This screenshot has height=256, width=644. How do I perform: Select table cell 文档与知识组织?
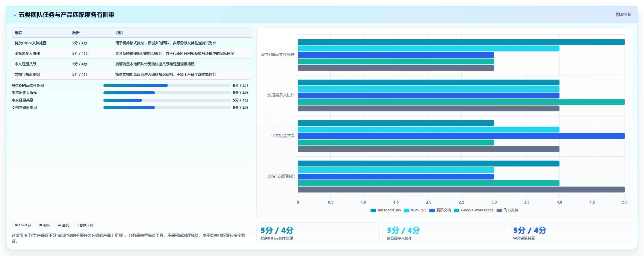click(x=27, y=75)
